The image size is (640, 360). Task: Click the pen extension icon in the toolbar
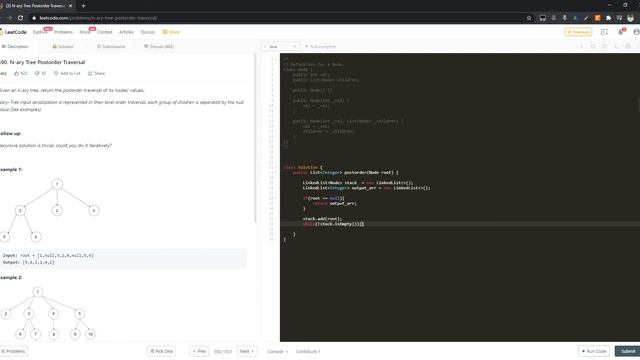point(587,18)
